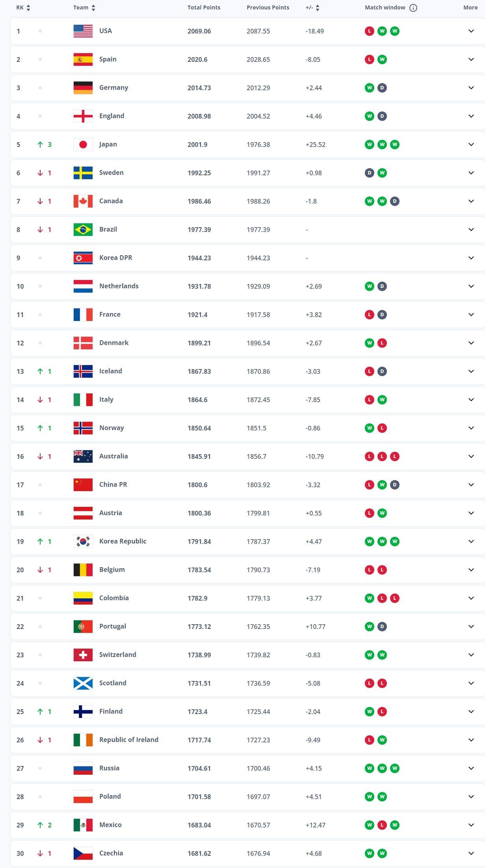The width and height of the screenshot is (485, 868).
Task: Click the first W badge in Canada's match window
Action: click(369, 201)
